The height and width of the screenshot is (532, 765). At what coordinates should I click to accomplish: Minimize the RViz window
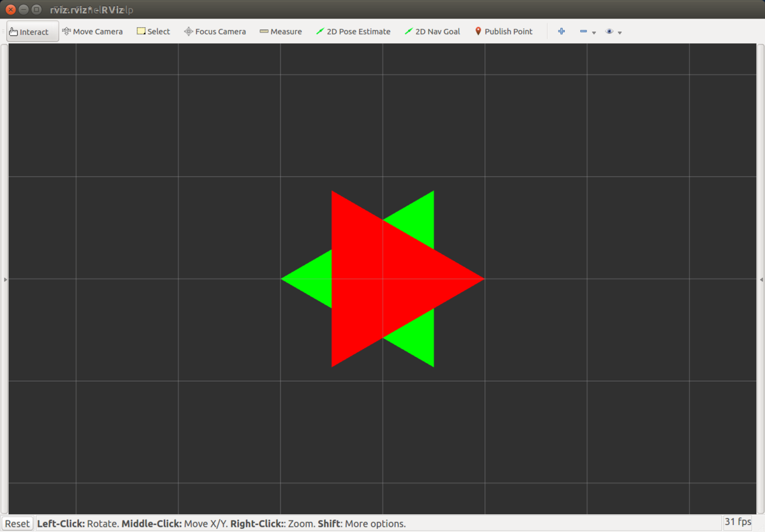click(x=24, y=10)
